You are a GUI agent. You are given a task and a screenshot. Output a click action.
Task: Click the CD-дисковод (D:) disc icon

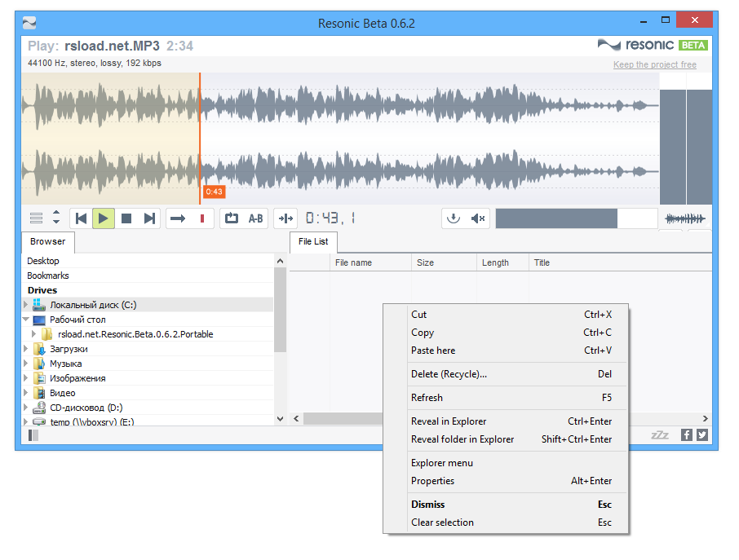pos(39,408)
